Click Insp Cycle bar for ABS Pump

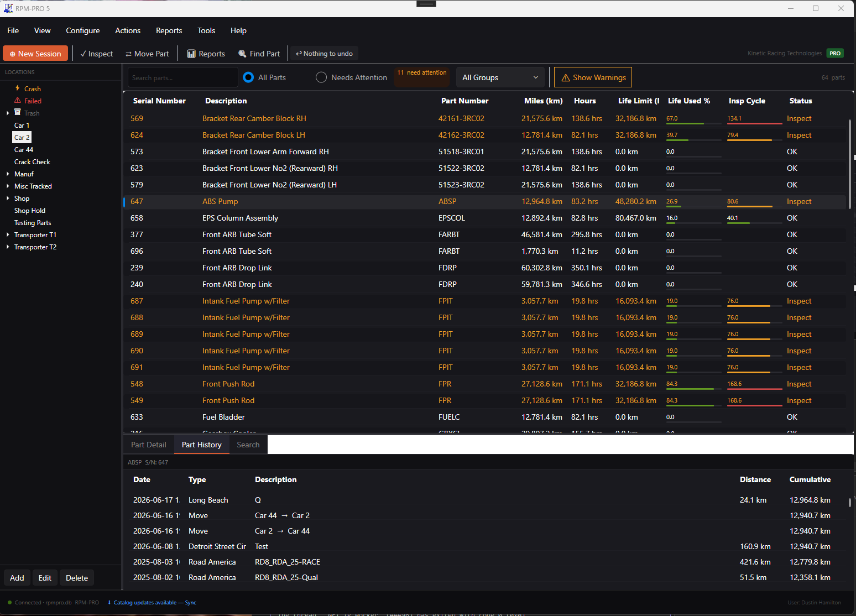click(754, 206)
